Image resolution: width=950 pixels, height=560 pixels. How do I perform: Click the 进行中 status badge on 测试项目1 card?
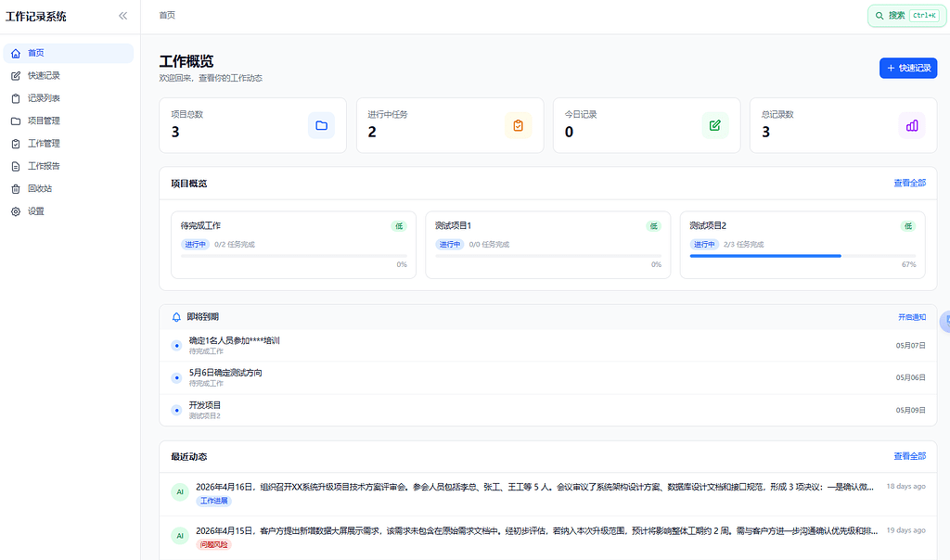(450, 245)
